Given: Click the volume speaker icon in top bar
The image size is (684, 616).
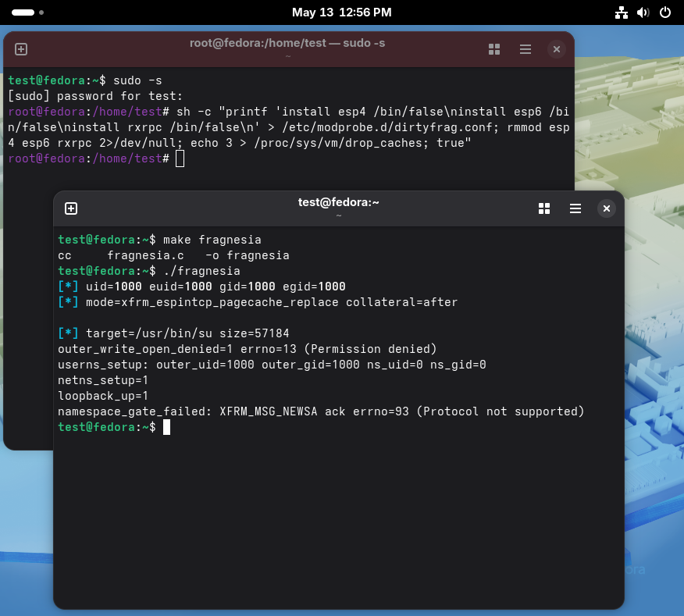Looking at the screenshot, I should [x=643, y=12].
